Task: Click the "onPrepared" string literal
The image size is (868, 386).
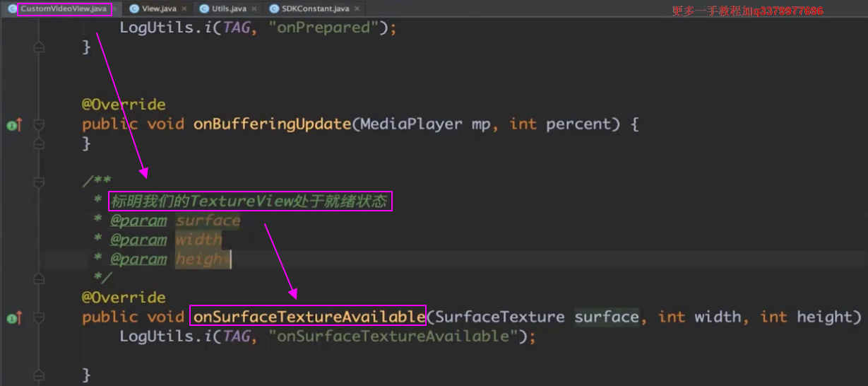Action: point(329,28)
